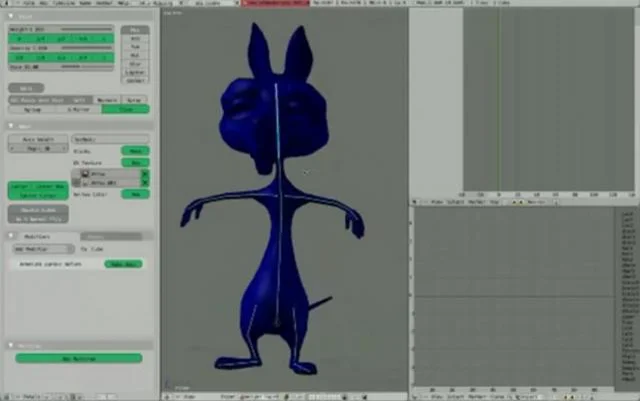Open the 3D viewport window type icon
The width and height of the screenshot is (640, 401).
tap(168, 397)
